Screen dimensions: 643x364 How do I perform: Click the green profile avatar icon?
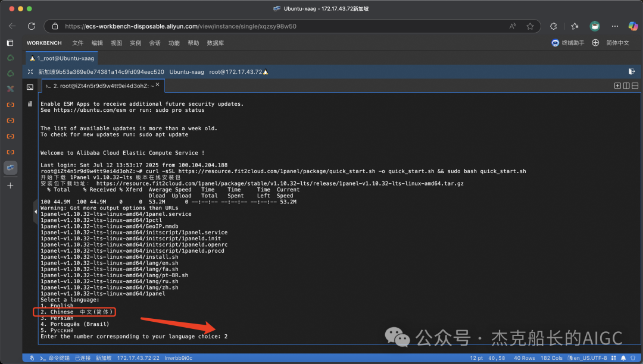595,26
